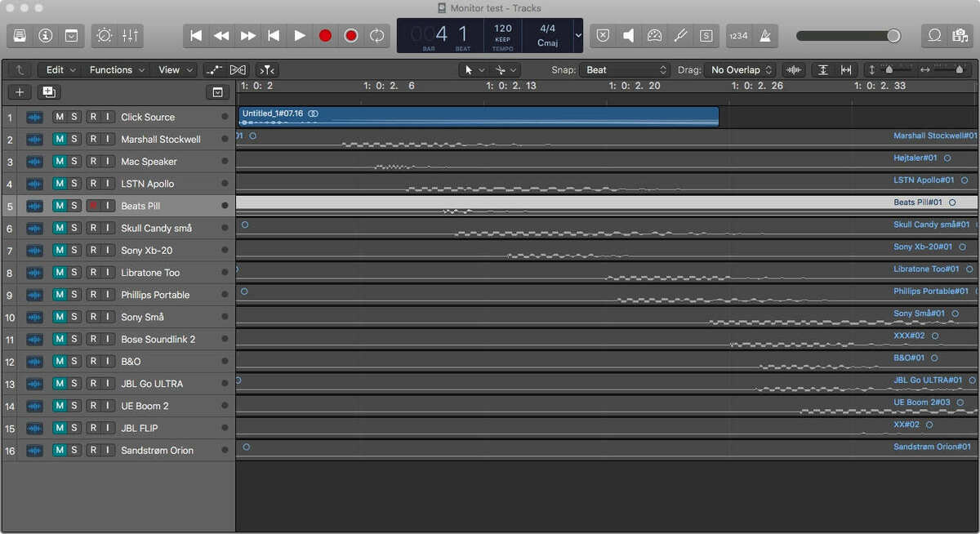Open the Pointer tool dropdown
This screenshot has width=980, height=534.
(474, 70)
